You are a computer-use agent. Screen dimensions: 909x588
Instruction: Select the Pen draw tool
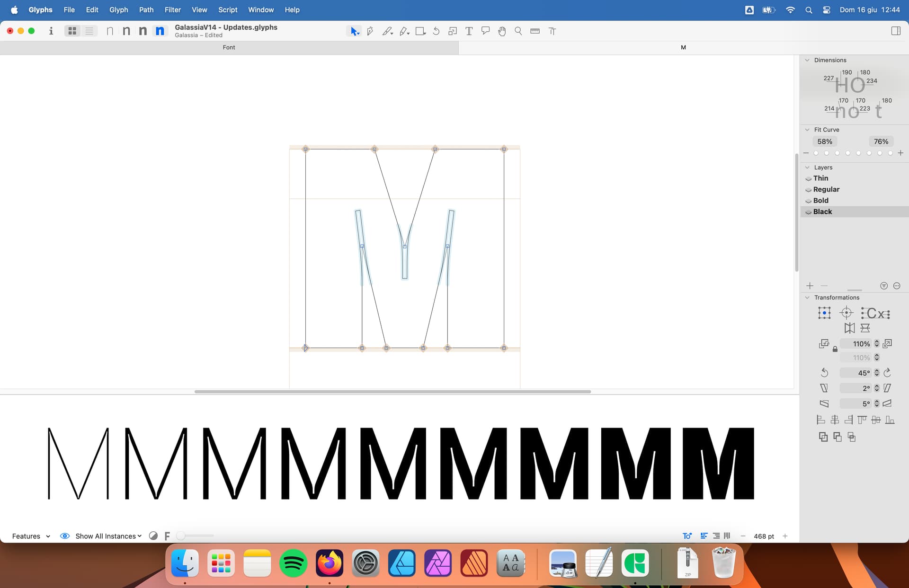pyautogui.click(x=370, y=31)
